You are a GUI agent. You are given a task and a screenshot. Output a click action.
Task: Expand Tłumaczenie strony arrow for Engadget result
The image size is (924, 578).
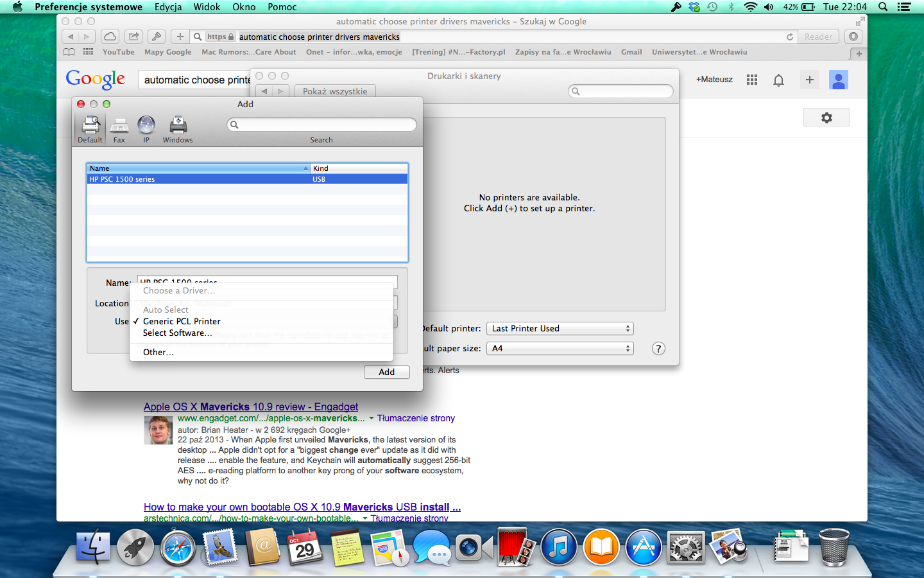click(371, 418)
